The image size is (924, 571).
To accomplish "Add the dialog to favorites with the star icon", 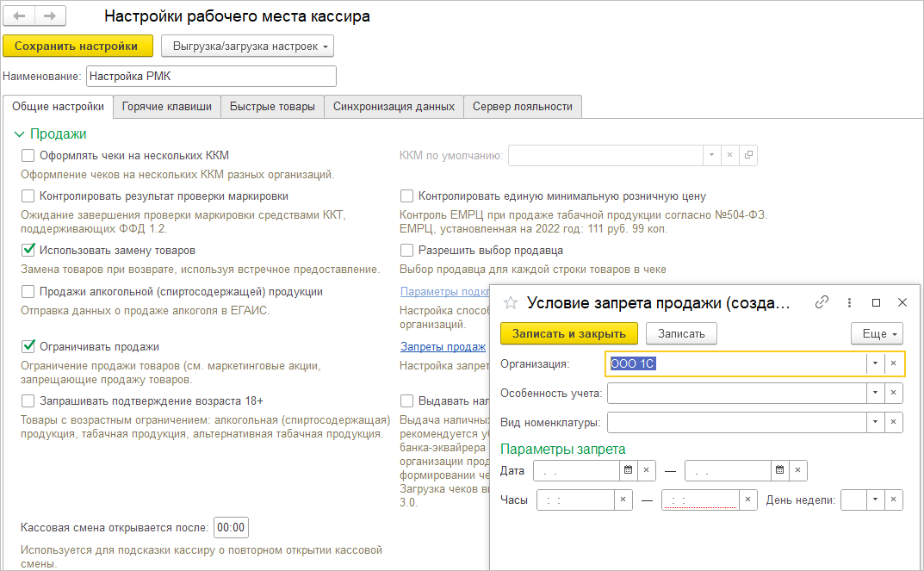I will pyautogui.click(x=511, y=302).
